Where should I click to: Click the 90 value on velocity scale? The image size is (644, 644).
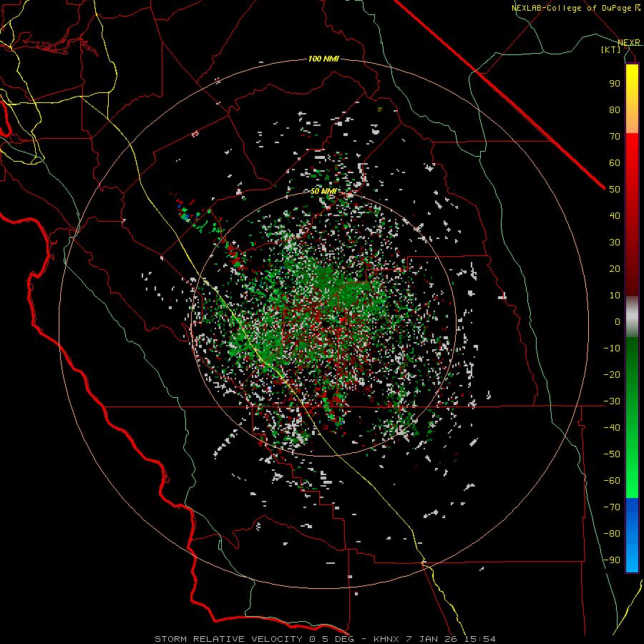click(615, 84)
